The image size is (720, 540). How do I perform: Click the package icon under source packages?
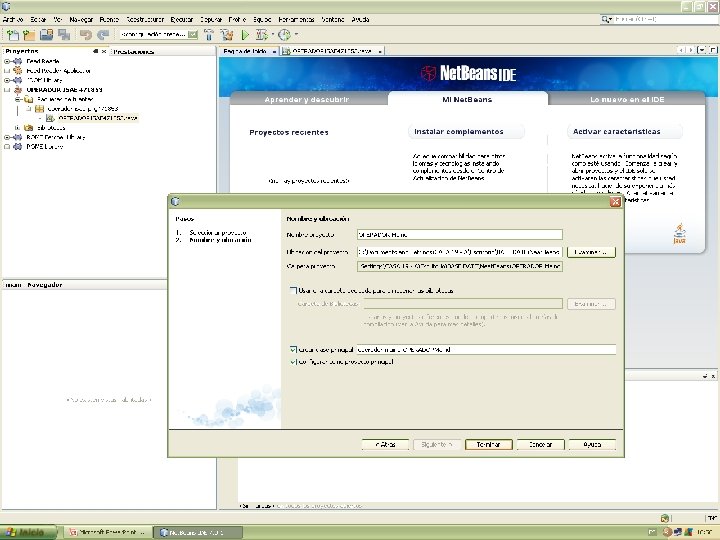(39, 109)
